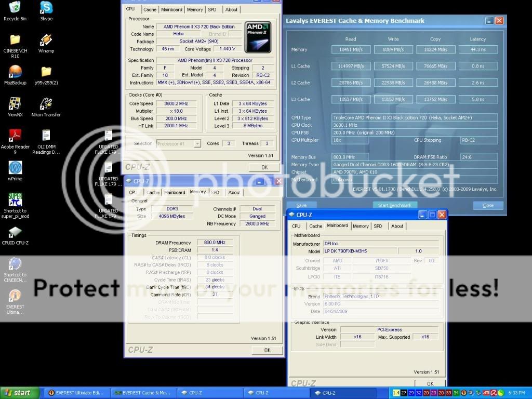Launch ViewNX from the desktop
Screen dimensions: 532x399
point(15,107)
